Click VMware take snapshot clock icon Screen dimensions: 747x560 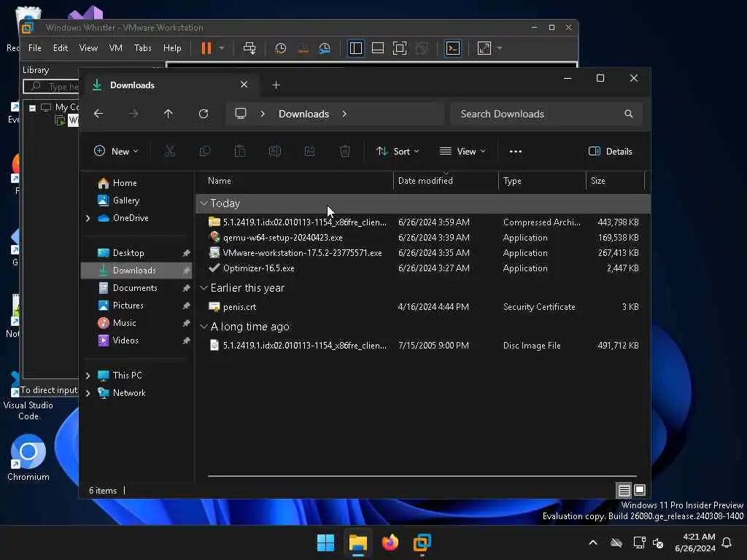click(281, 48)
